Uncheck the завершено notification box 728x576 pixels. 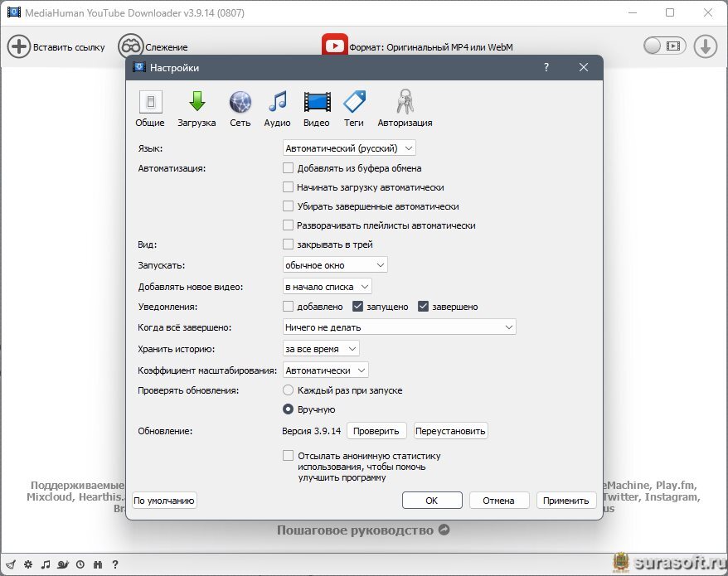(x=423, y=307)
